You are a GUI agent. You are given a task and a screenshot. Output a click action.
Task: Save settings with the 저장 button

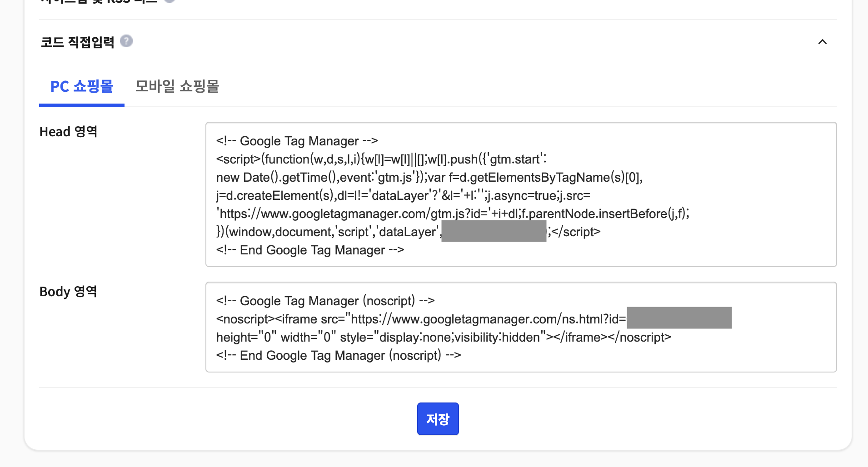point(438,419)
